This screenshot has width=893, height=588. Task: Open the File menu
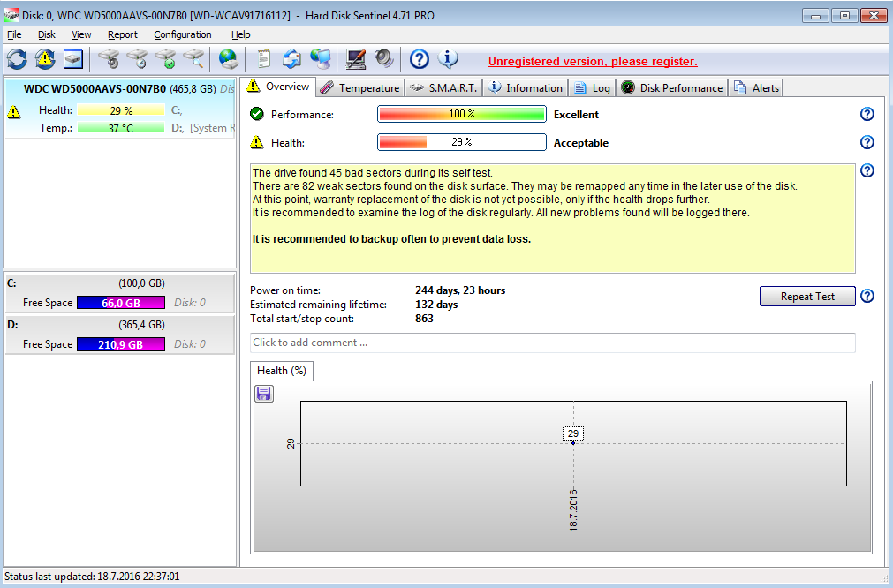point(14,34)
